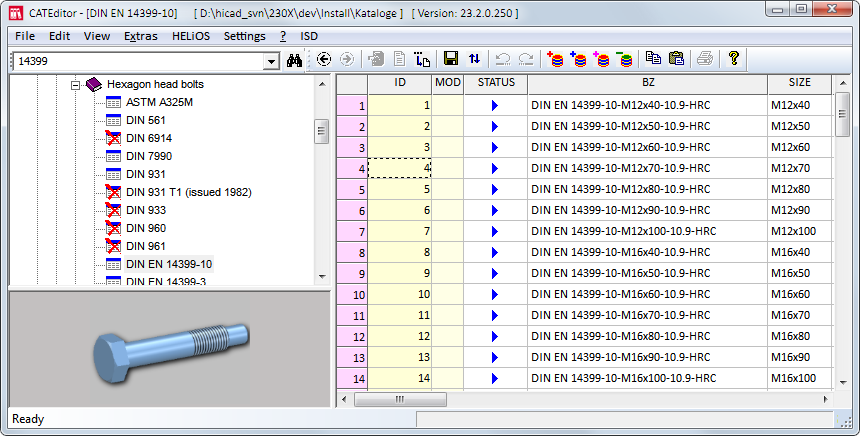The image size is (860, 436).
Task: Click the MOD column header
Action: pos(448,83)
